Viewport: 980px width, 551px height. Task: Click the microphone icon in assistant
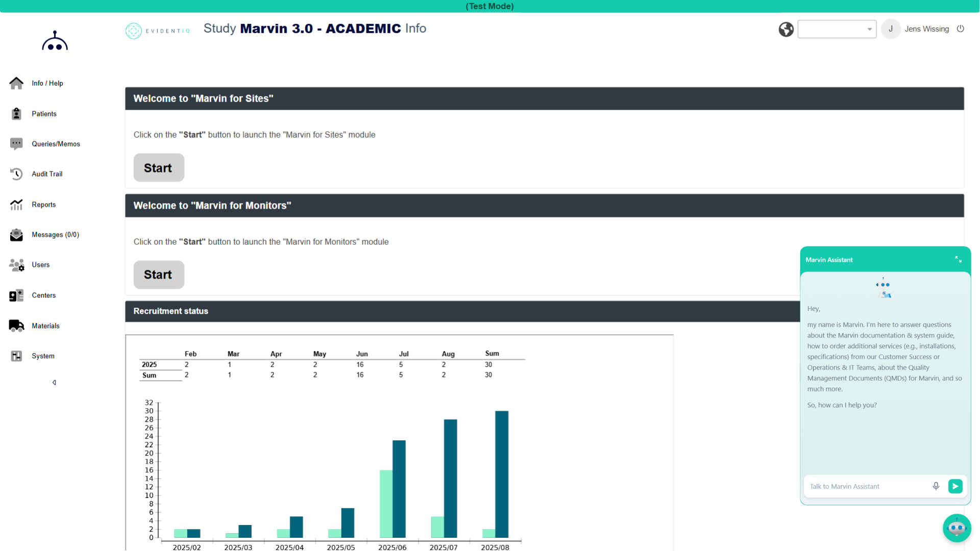936,486
